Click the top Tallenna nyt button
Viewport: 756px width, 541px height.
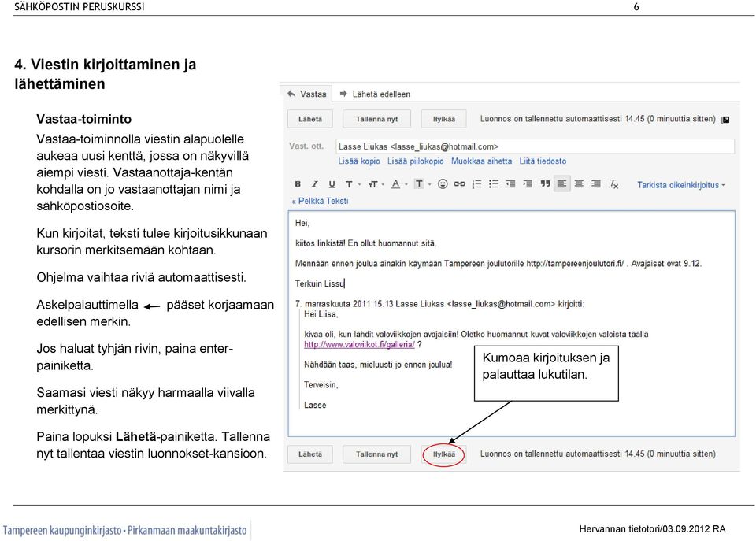pyautogui.click(x=376, y=119)
